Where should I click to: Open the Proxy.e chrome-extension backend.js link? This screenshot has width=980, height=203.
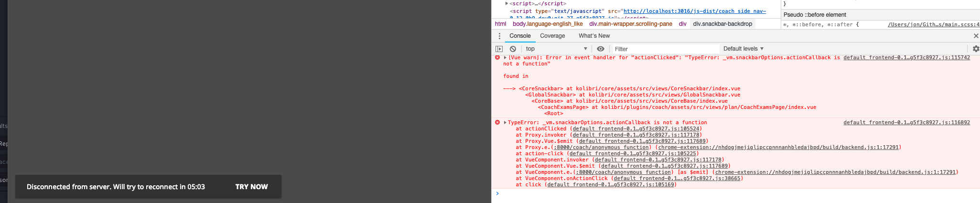click(x=778, y=147)
